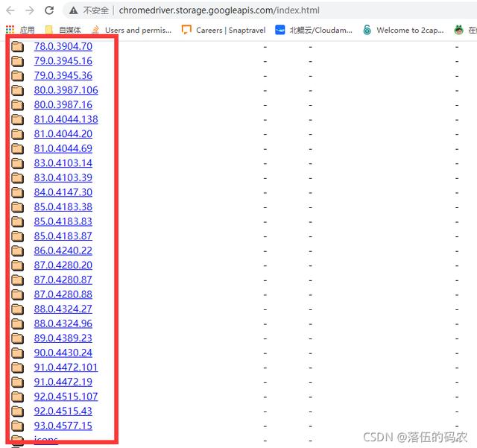Open version link 89.0.4389.23
This screenshot has height=448, width=477.
63,338
